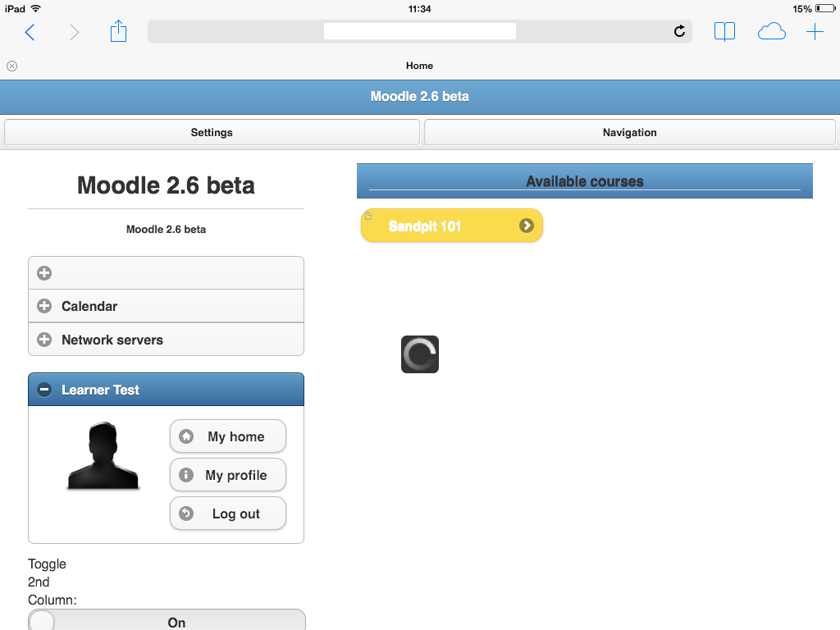The width and height of the screenshot is (840, 630).
Task: Tap the Moodle 2.6 beta blue header bar
Action: click(x=419, y=97)
